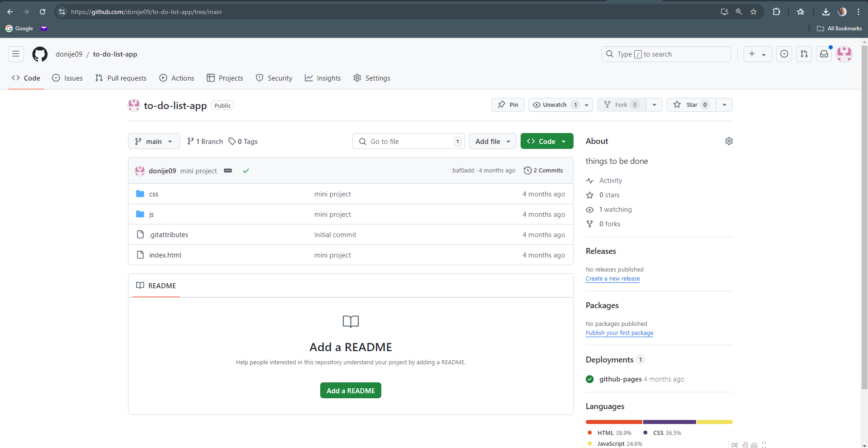Viewport: 868px width, 448px height.
Task: Open the 1 Branch link
Action: 205,142
